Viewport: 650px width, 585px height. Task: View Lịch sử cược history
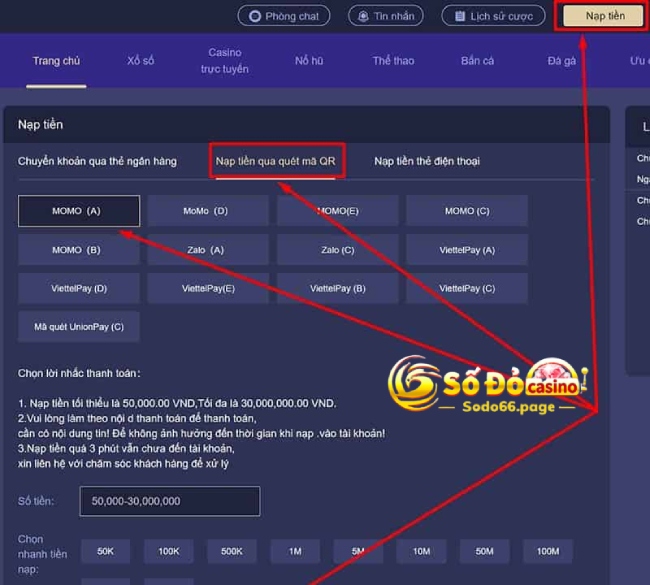click(x=493, y=16)
